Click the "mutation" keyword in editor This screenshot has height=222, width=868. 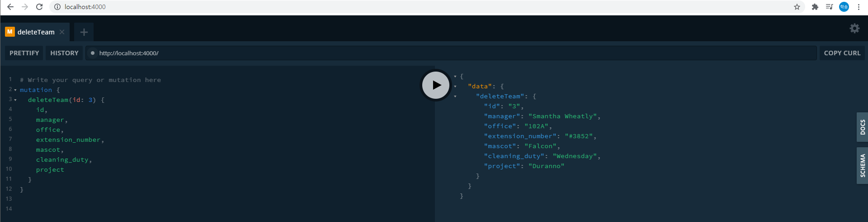36,90
